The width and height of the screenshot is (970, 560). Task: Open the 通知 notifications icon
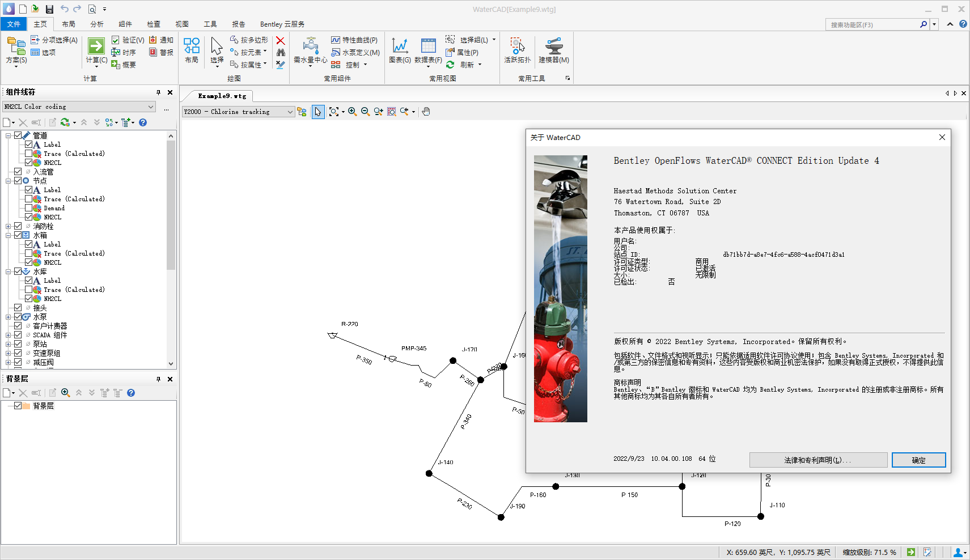(x=153, y=40)
